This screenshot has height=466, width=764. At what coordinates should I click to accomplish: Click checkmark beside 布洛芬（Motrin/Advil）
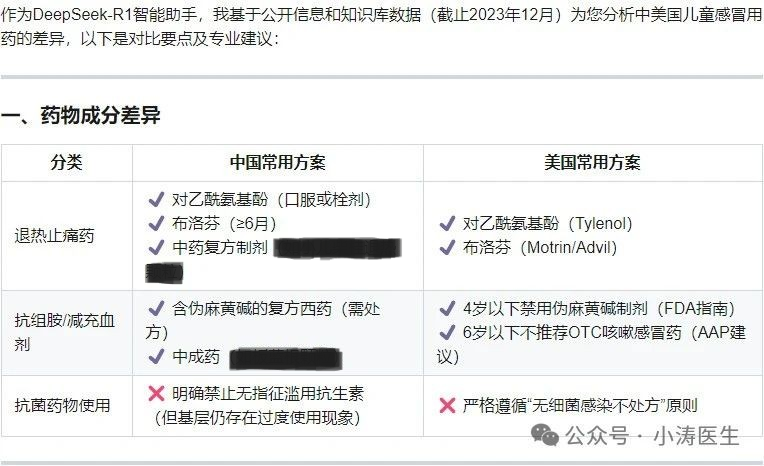click(x=447, y=247)
